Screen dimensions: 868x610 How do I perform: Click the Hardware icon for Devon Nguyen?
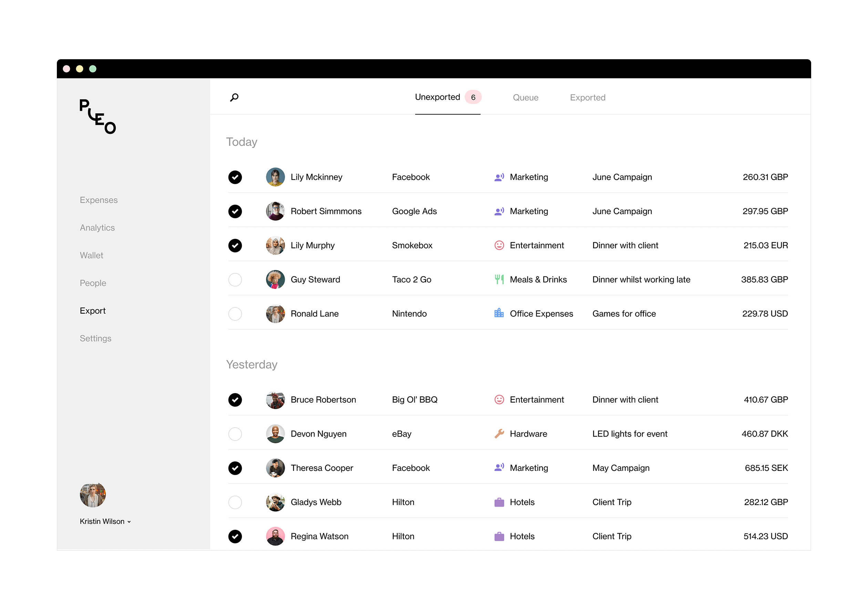(x=499, y=434)
